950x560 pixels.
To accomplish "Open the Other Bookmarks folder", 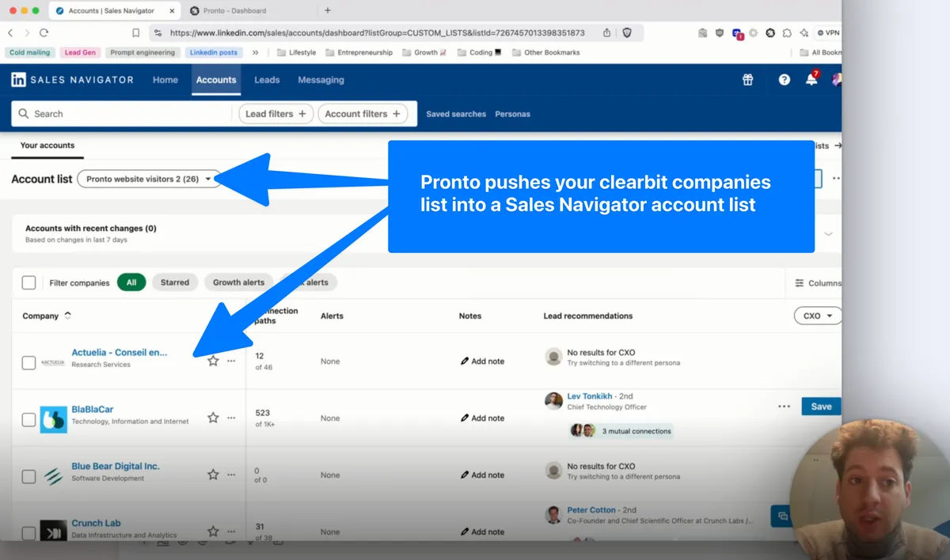I will [545, 53].
